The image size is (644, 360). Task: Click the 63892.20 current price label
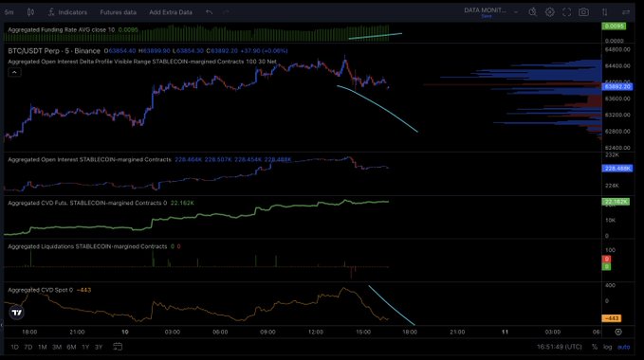(617, 86)
